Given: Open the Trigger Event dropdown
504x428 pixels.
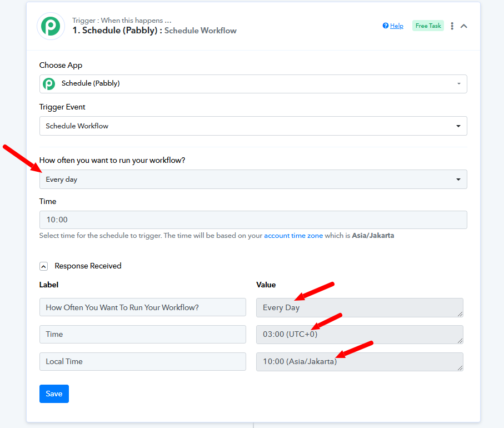Looking at the screenshot, I should [253, 126].
